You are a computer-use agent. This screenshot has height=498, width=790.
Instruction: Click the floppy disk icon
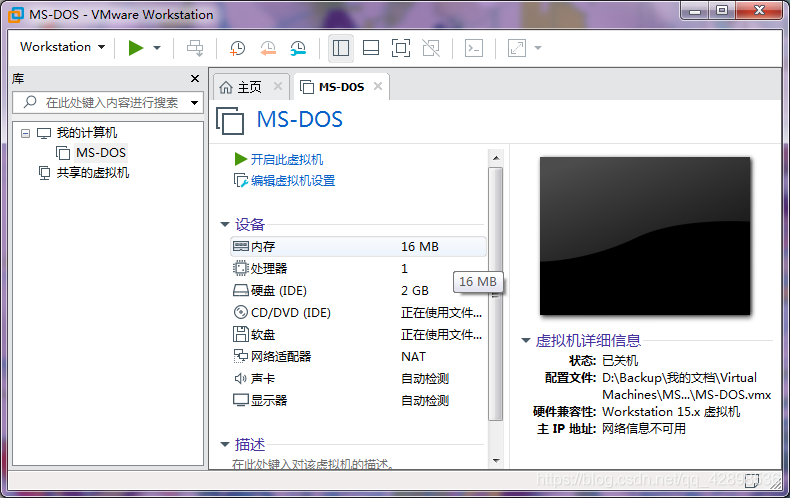point(240,334)
